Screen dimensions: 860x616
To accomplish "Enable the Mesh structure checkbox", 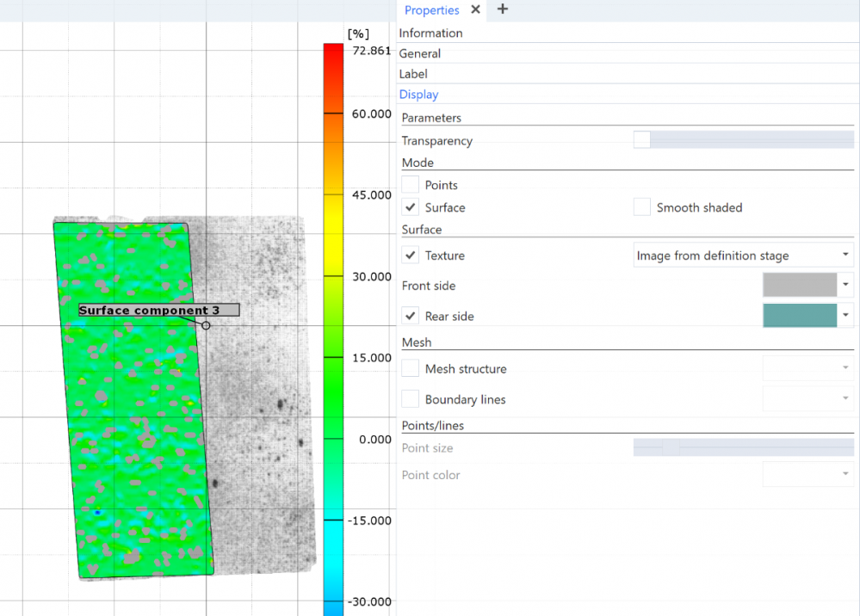I will (x=411, y=369).
